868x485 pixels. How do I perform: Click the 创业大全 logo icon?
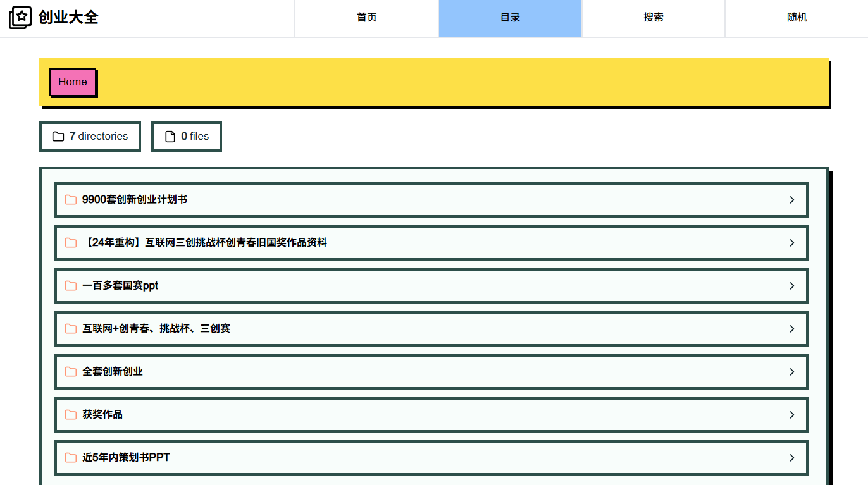pyautogui.click(x=21, y=18)
